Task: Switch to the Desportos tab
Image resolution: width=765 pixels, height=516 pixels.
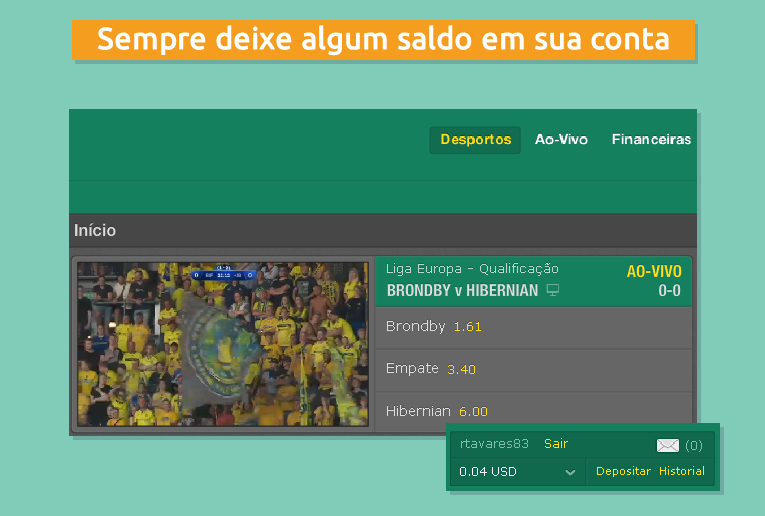Action: [475, 140]
